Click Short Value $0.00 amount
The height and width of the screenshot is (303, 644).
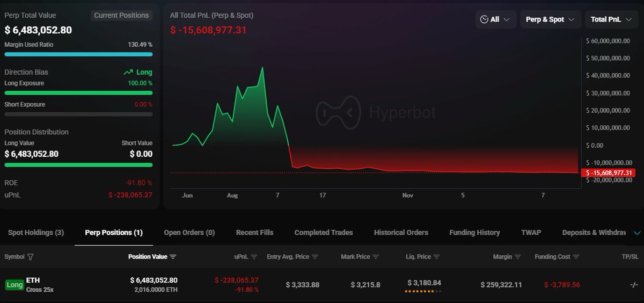pos(141,154)
